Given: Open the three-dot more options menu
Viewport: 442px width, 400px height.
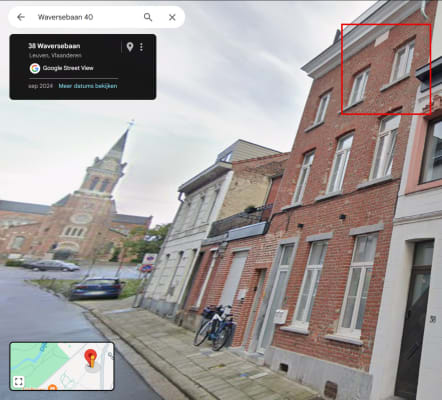Looking at the screenshot, I should click(x=141, y=47).
